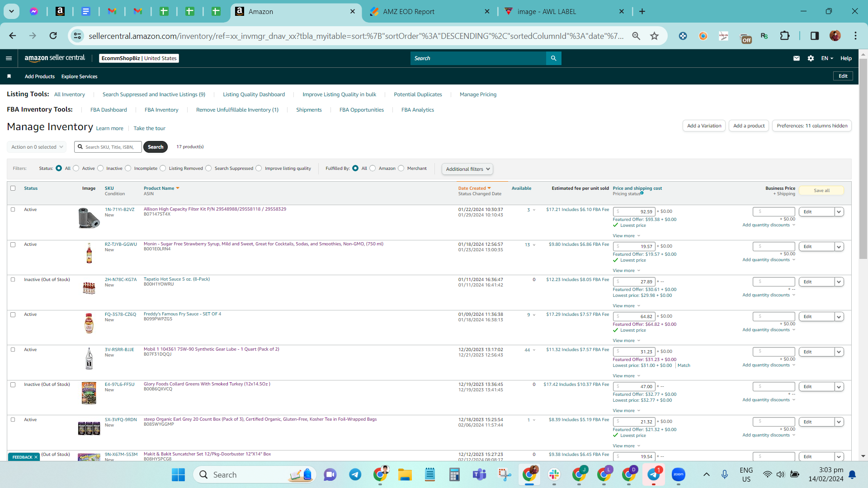Go back to previous page
Viewport: 868px width, 488px height.
click(x=13, y=36)
